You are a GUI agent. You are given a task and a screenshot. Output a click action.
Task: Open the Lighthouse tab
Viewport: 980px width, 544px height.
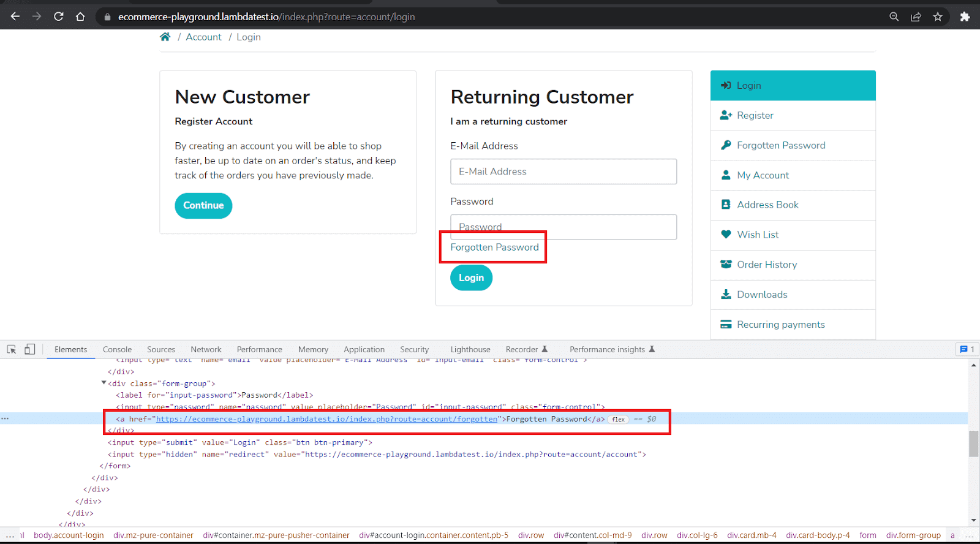(470, 349)
